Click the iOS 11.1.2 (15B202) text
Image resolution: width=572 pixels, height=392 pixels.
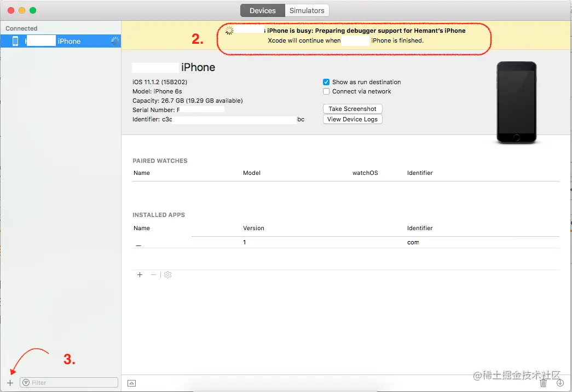pos(160,82)
